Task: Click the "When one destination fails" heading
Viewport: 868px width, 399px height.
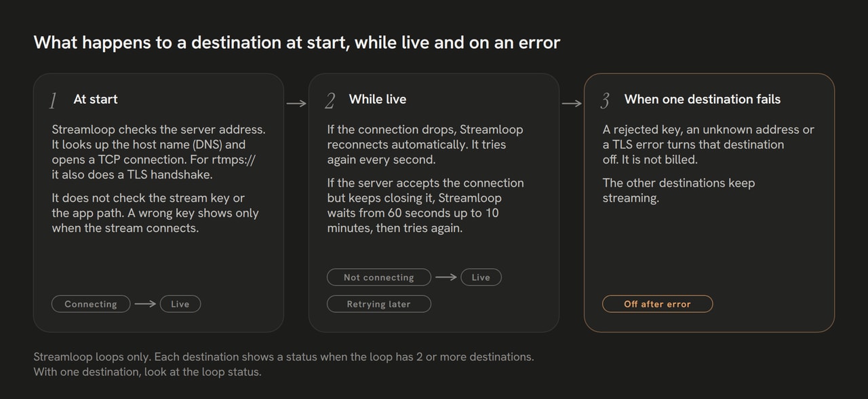Action: (703, 99)
